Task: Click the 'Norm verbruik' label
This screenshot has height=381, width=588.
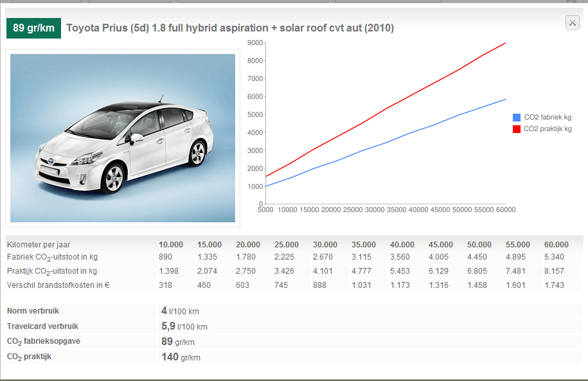Action: (33, 311)
